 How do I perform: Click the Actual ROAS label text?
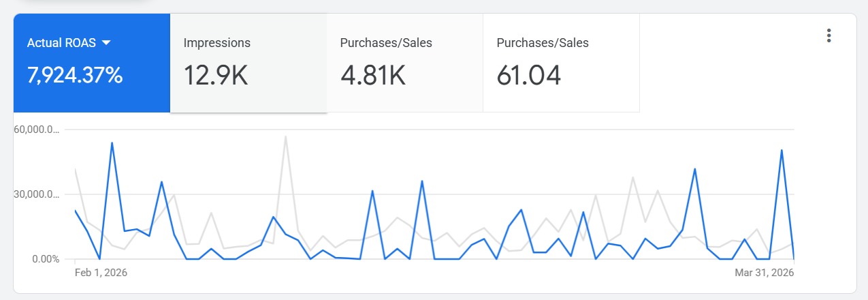pyautogui.click(x=61, y=43)
